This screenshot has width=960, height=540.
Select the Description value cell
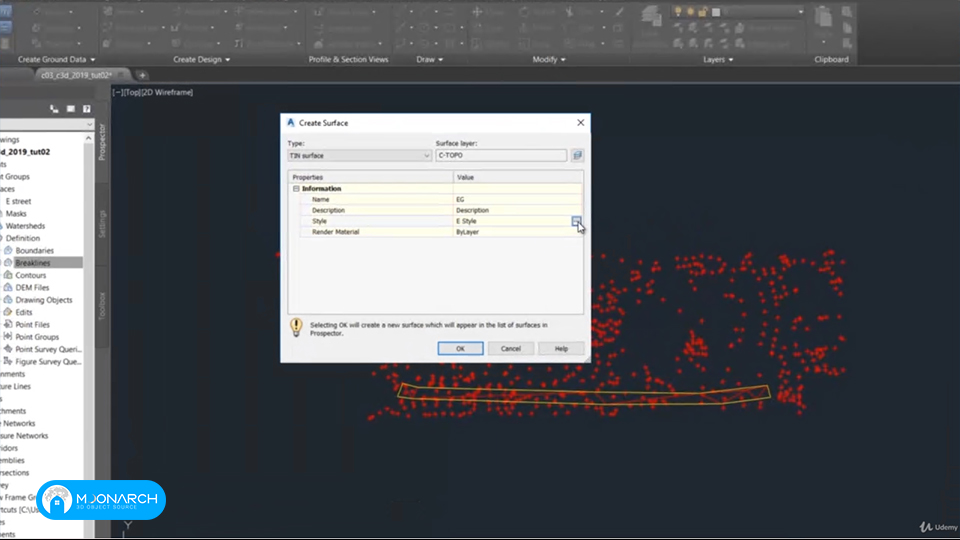coord(517,210)
